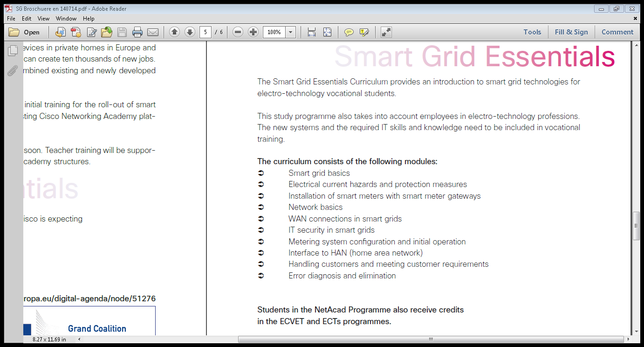Click the horizontal scrollbar right arrow

point(629,339)
